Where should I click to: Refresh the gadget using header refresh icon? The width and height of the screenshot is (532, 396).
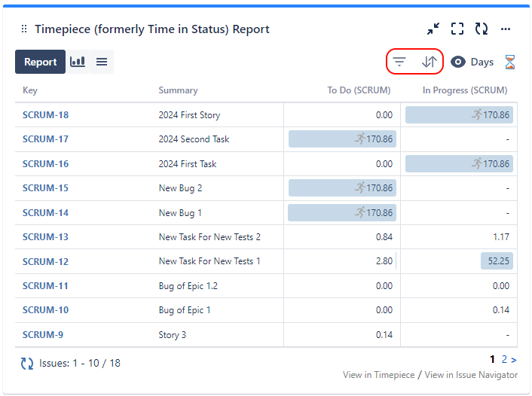click(482, 29)
